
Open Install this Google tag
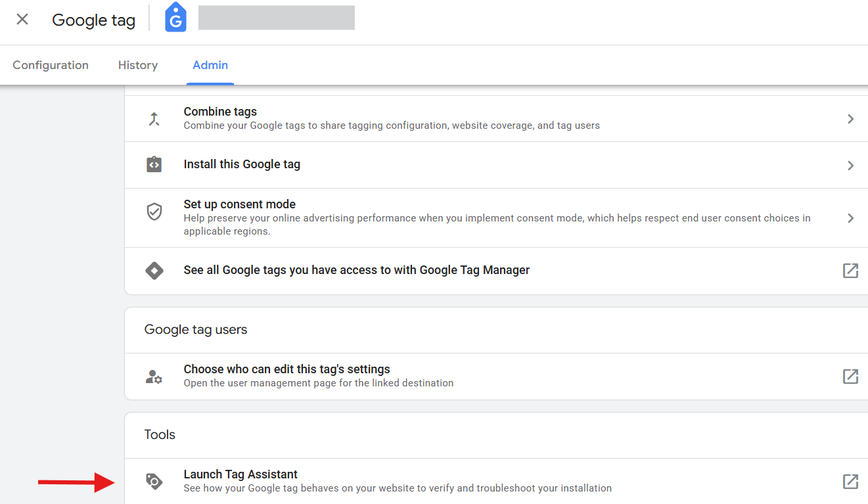click(x=496, y=165)
